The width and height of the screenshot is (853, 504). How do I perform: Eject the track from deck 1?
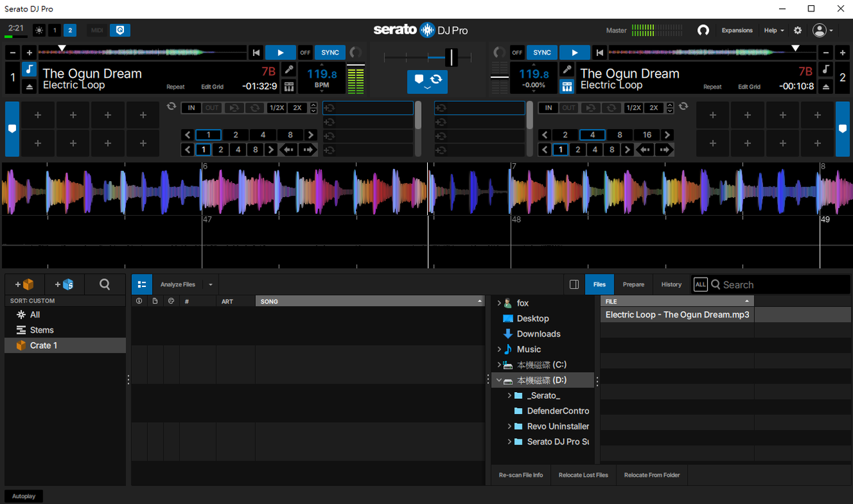pyautogui.click(x=29, y=87)
